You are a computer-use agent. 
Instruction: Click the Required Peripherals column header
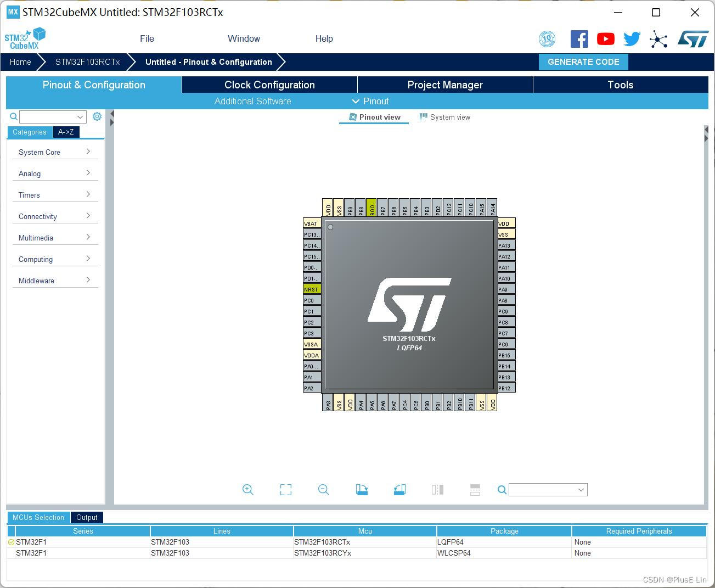point(639,531)
